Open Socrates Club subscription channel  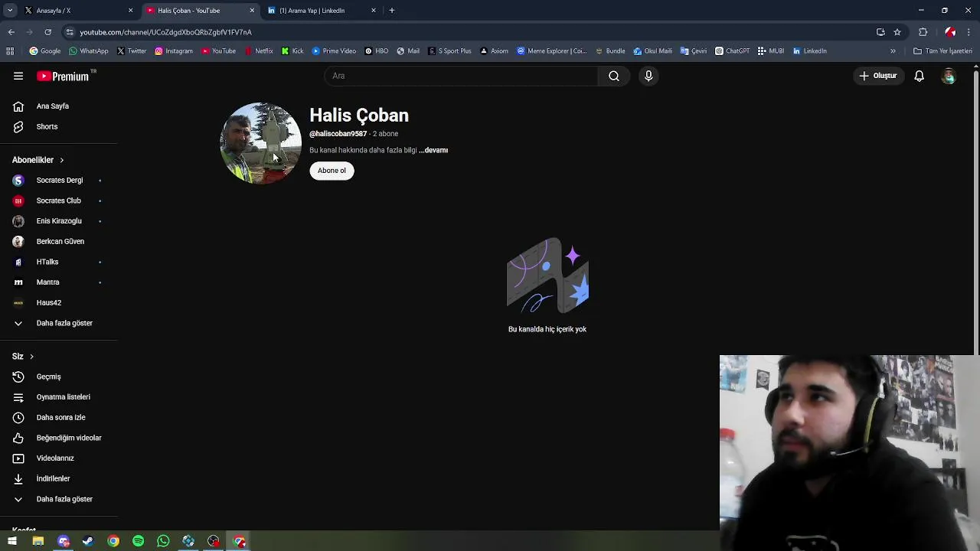[x=58, y=201]
